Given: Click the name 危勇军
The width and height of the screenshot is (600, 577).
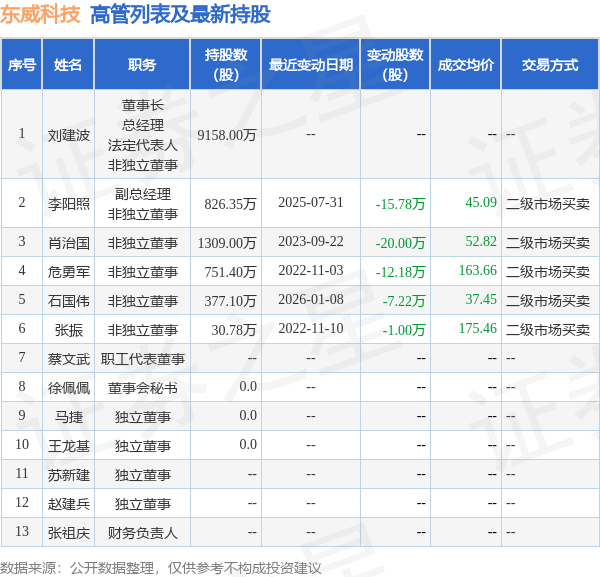Looking at the screenshot, I should click(x=68, y=272).
